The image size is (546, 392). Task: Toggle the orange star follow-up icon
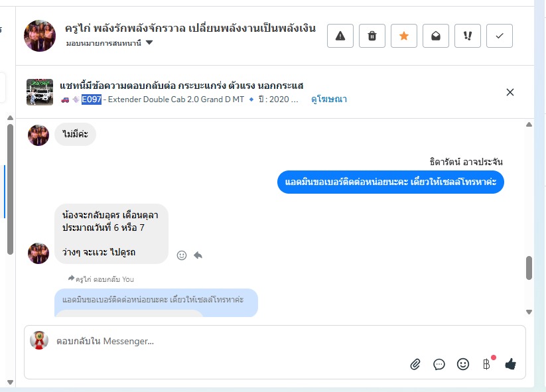pyautogui.click(x=404, y=36)
